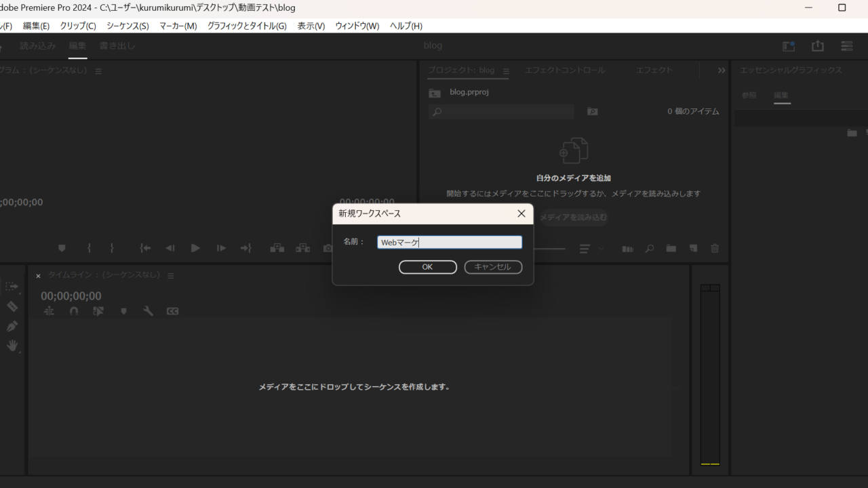868x488 pixels.
Task: Show overflow panel tabs chevron
Action: [x=722, y=70]
